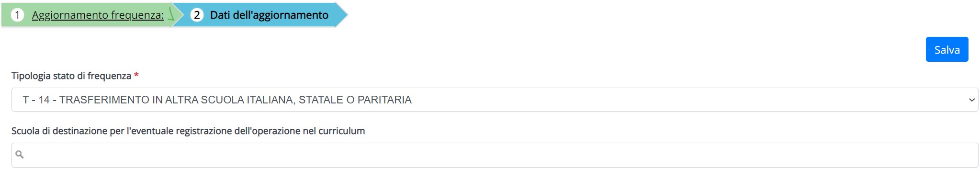Select the T - 14 TRASFERIMENTO value text
The height and width of the screenshot is (181, 980).
pos(217,100)
